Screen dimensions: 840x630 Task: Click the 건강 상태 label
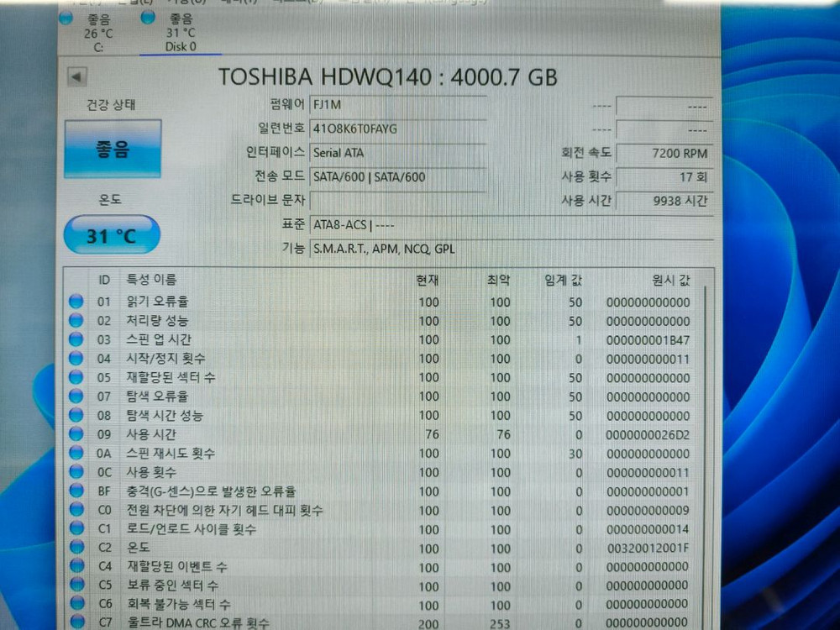click(111, 104)
